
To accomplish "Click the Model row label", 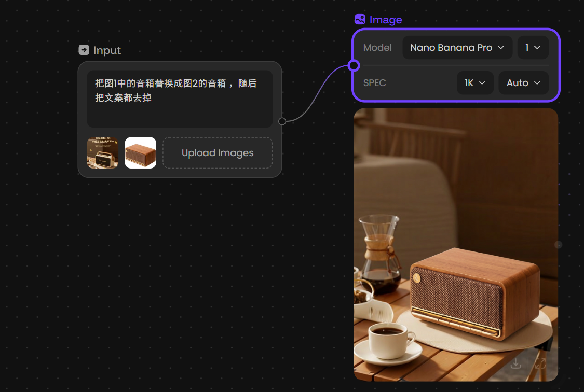I will click(377, 47).
